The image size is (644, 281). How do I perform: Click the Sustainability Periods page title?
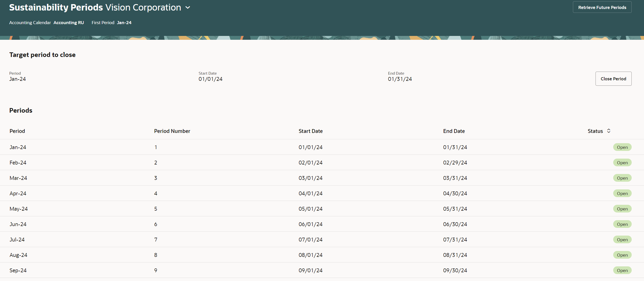point(56,7)
